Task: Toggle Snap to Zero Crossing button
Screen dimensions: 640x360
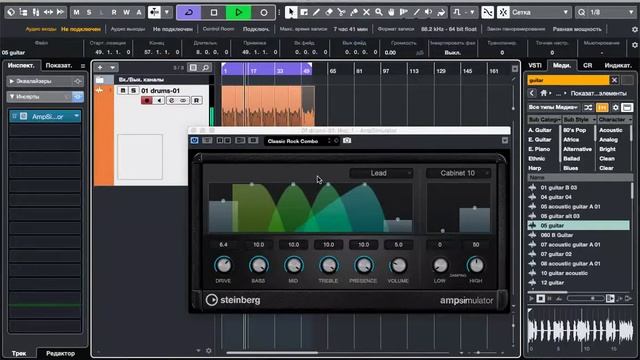Action: tap(487, 12)
